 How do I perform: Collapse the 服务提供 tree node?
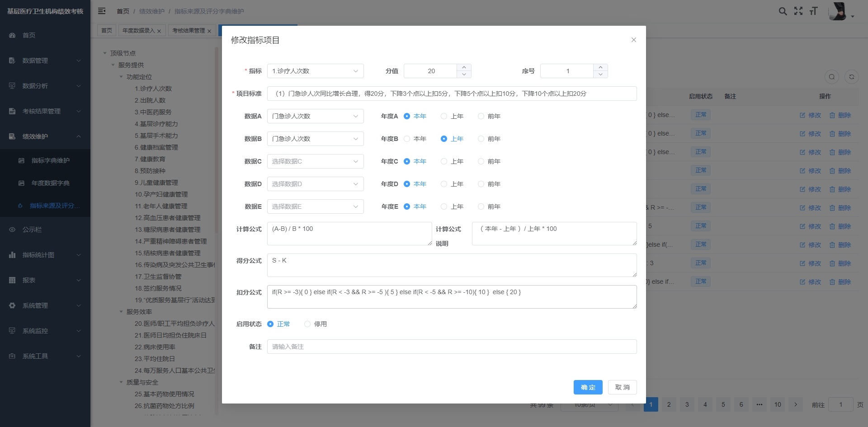pyautogui.click(x=113, y=65)
